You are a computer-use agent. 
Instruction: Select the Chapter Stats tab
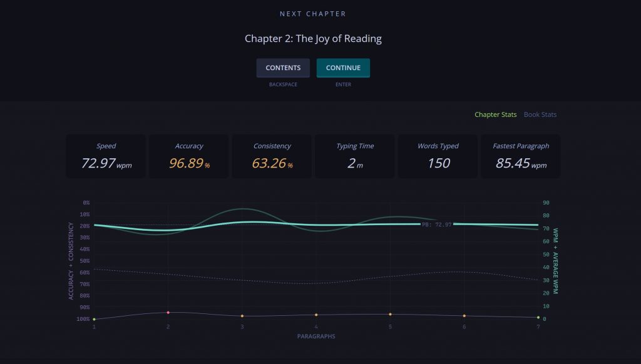(496, 114)
